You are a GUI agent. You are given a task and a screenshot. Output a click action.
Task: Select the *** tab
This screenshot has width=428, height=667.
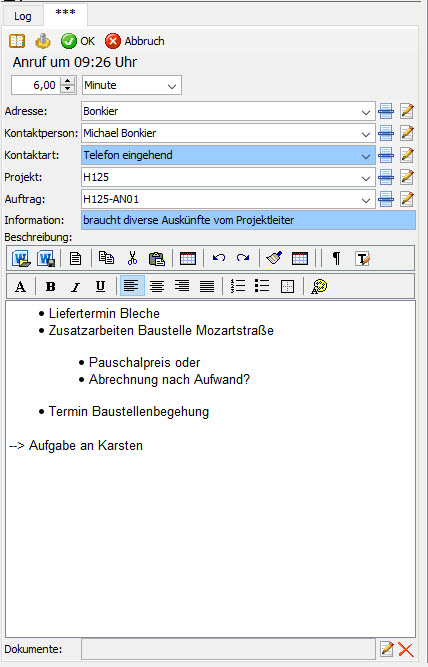[x=66, y=14]
